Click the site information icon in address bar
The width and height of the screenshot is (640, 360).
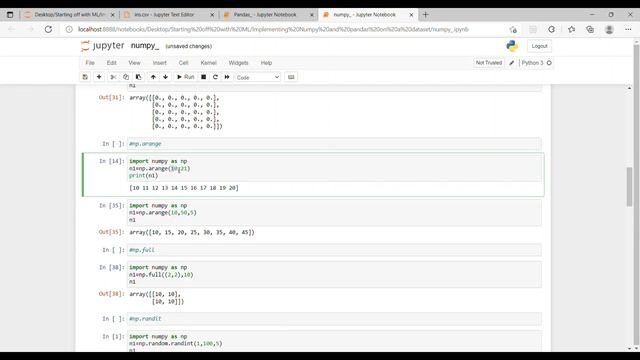point(69,29)
